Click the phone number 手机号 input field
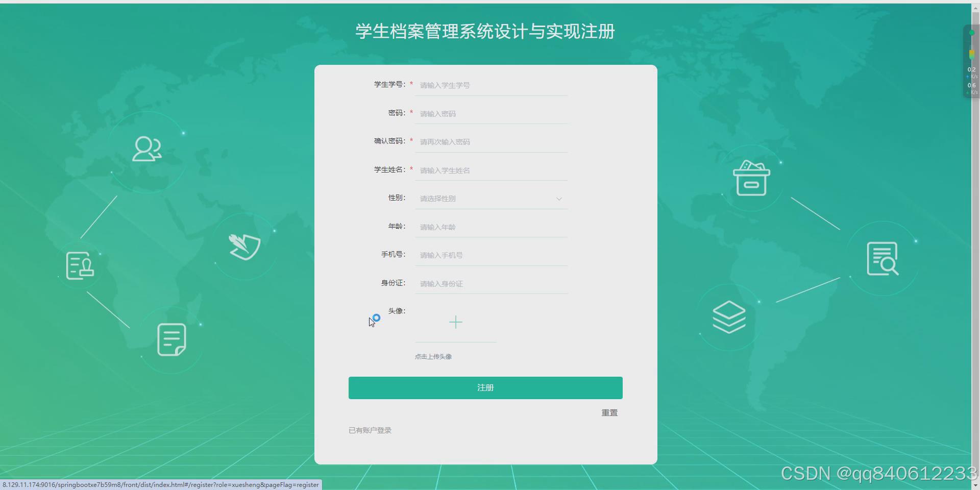This screenshot has width=980, height=490. [x=491, y=255]
